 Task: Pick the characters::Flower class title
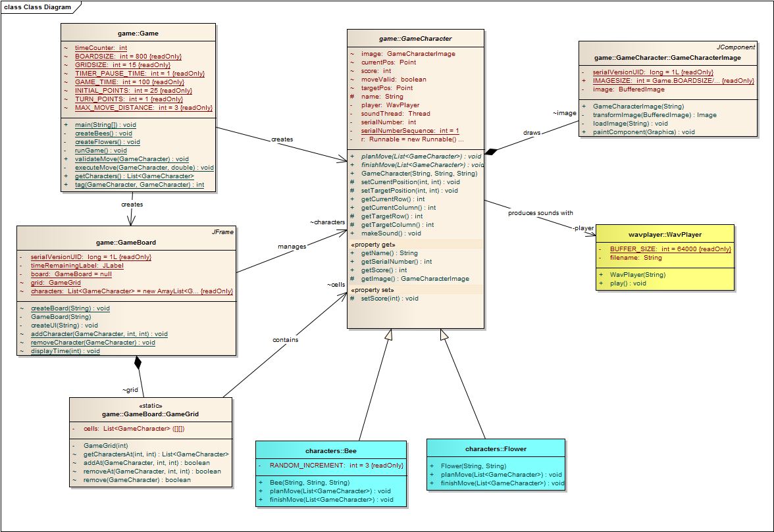point(496,448)
